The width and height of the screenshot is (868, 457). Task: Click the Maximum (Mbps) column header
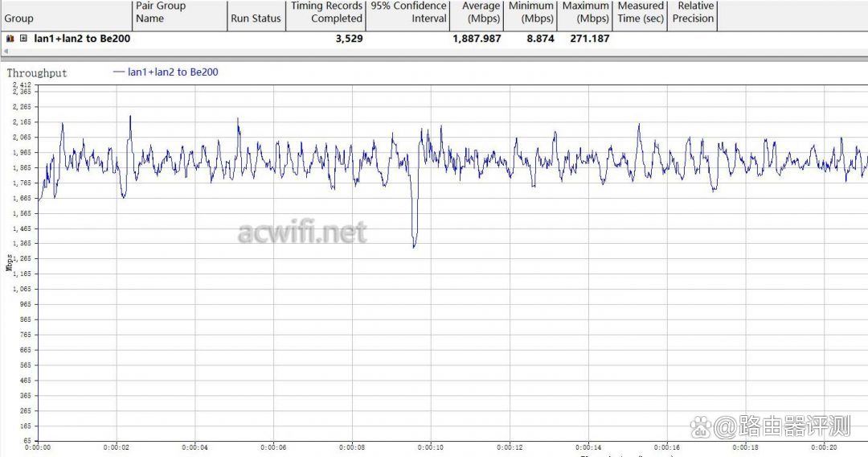click(585, 12)
